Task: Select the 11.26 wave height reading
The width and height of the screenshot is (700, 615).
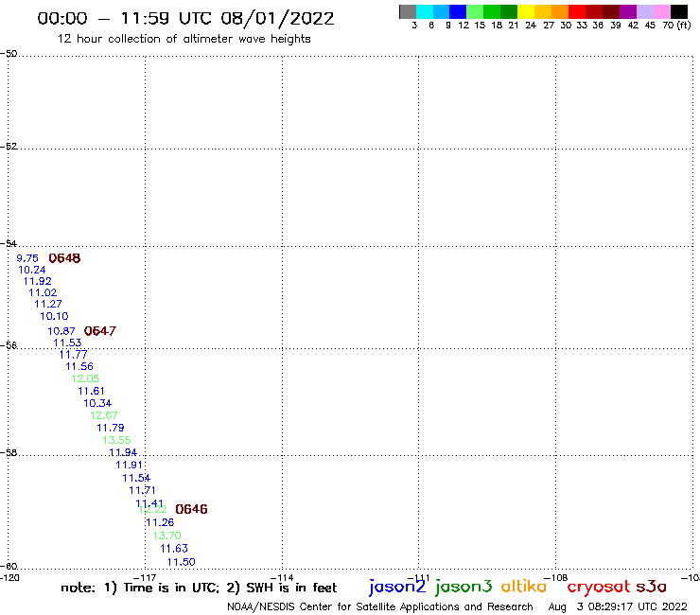Action: tap(160, 522)
